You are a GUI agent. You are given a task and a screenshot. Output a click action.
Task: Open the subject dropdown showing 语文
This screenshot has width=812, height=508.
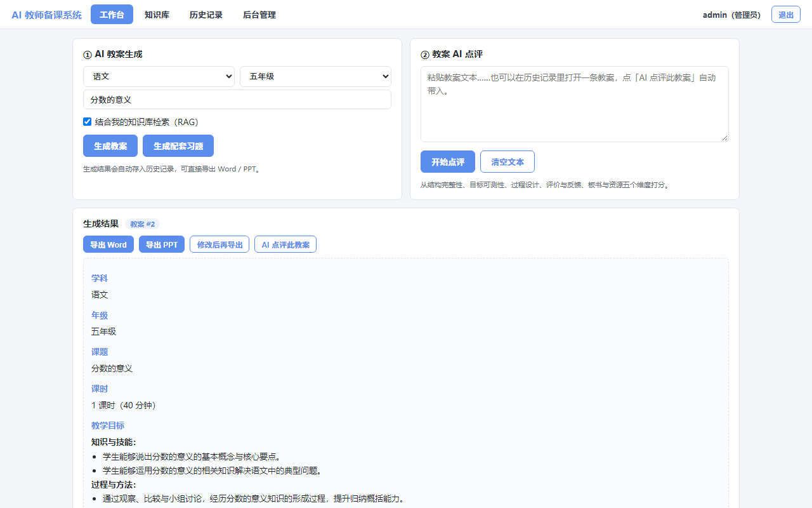pos(159,76)
